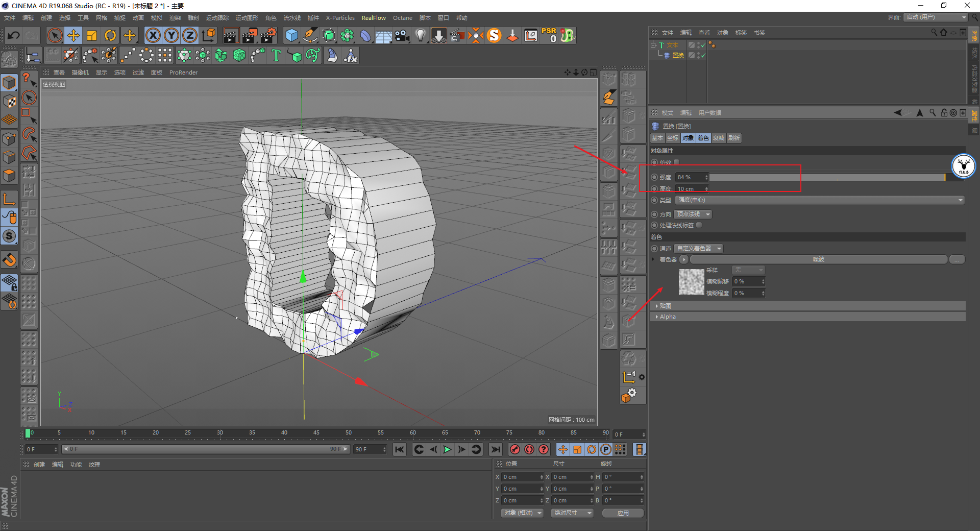Toggle the X axis lock

(153, 35)
